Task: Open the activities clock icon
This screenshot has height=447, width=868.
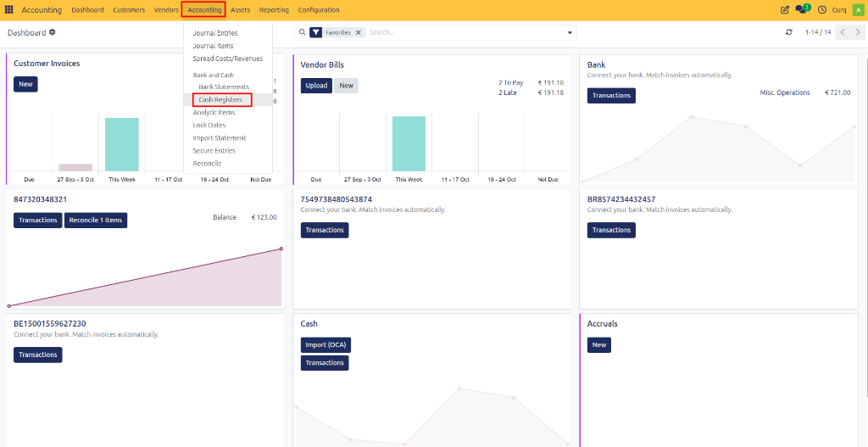Action: (x=822, y=10)
